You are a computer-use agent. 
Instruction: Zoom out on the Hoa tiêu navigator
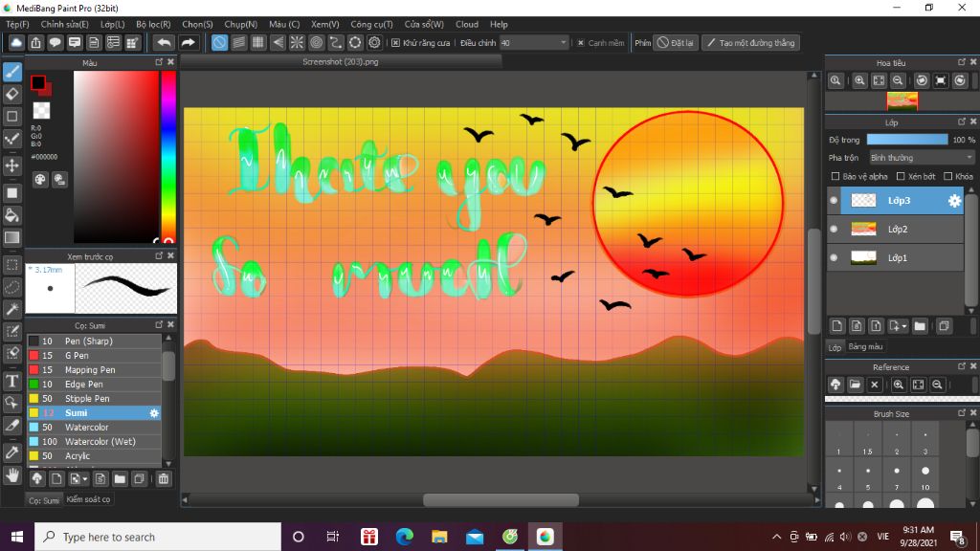[898, 80]
